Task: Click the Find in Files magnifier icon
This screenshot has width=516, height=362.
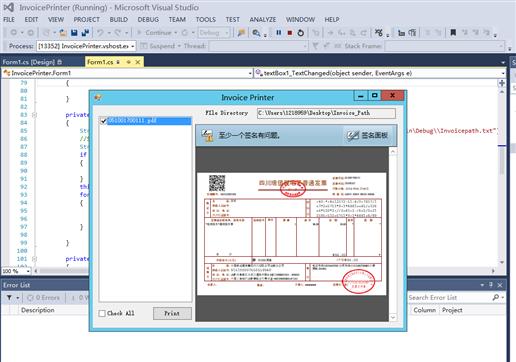Action: [256, 33]
